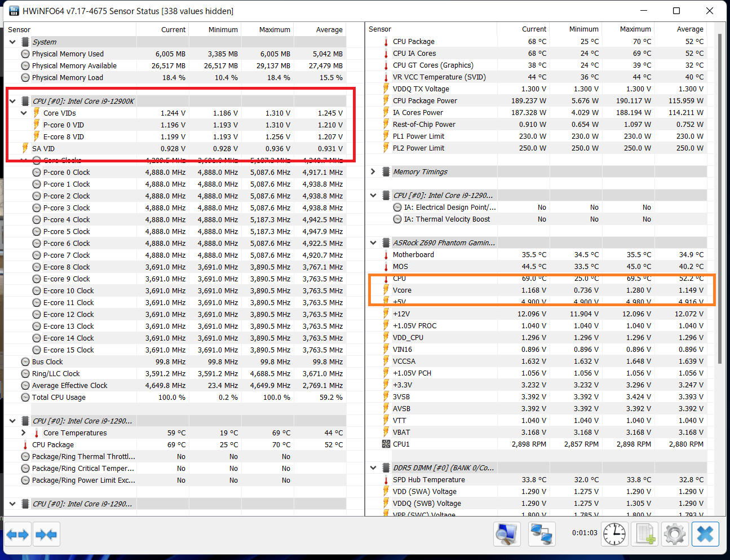Select the VR VCC Temperature (SVID) row
Image resolution: width=730 pixels, height=560 pixels.
coord(536,77)
